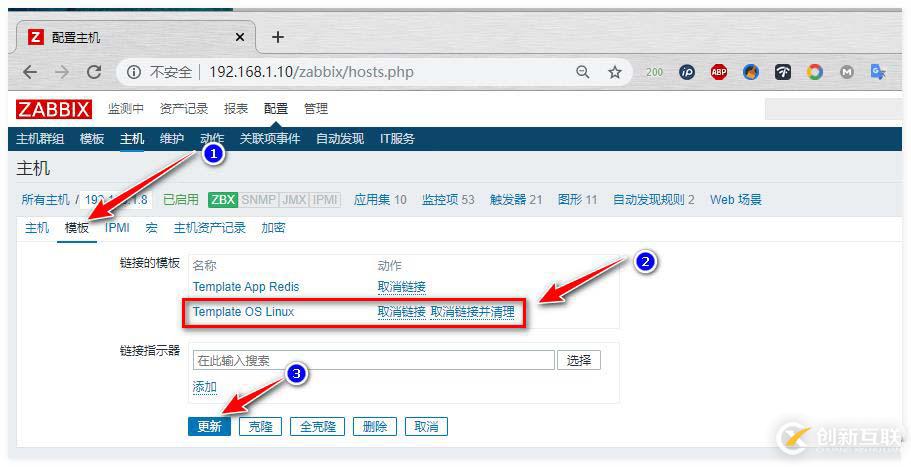This screenshot has width=911, height=467.
Task: Click the 删除 button
Action: point(375,427)
